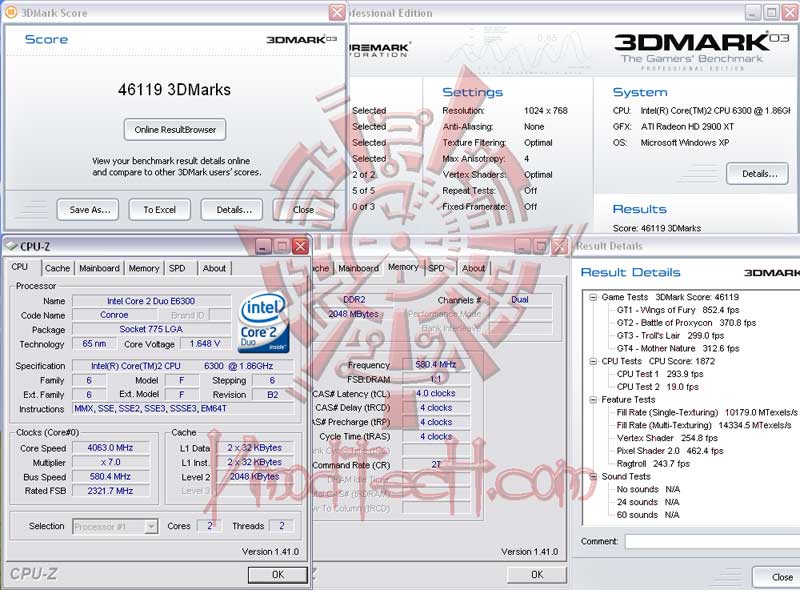Select 24 sounds result row
This screenshot has width=800, height=590.
648,502
